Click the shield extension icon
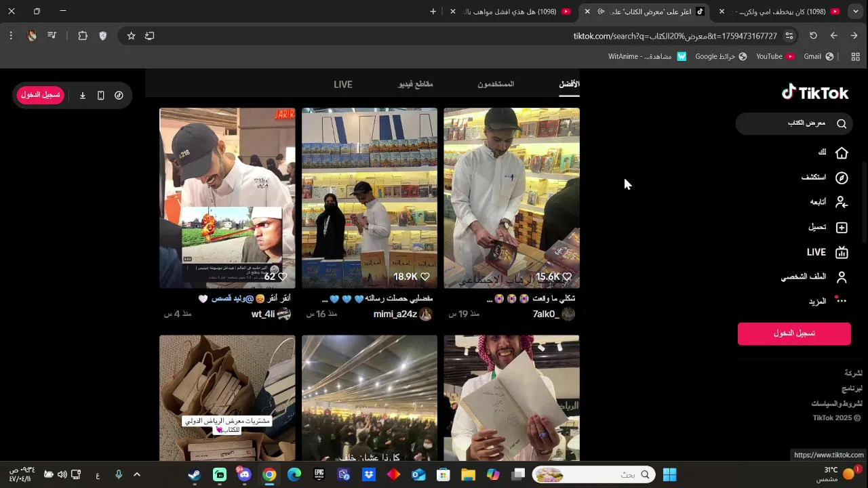The image size is (868, 488). [x=103, y=36]
